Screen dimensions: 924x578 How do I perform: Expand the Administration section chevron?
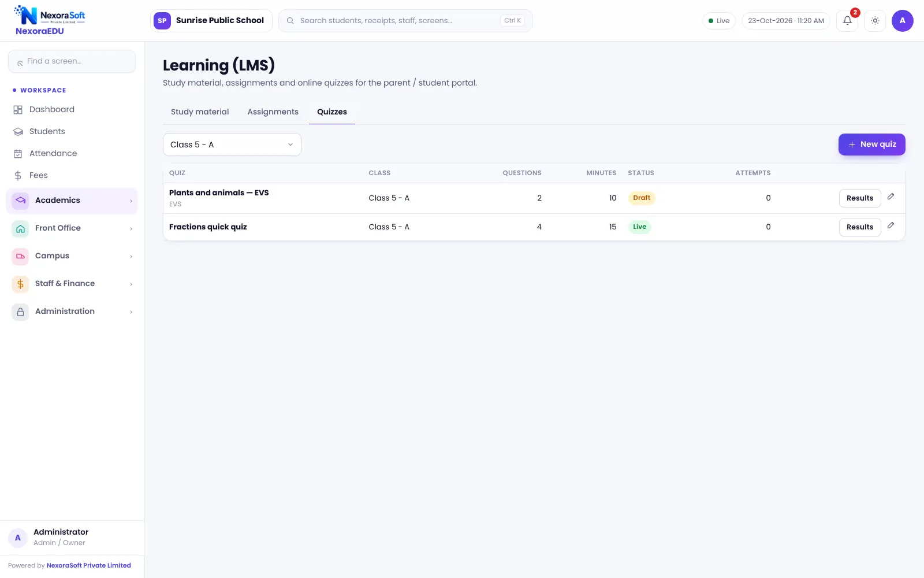click(131, 312)
